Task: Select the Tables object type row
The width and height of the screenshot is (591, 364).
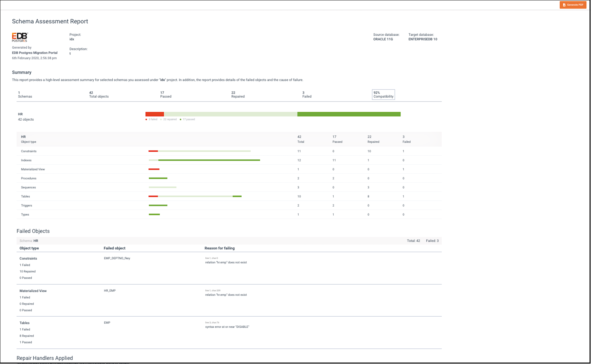Action: pos(229,196)
